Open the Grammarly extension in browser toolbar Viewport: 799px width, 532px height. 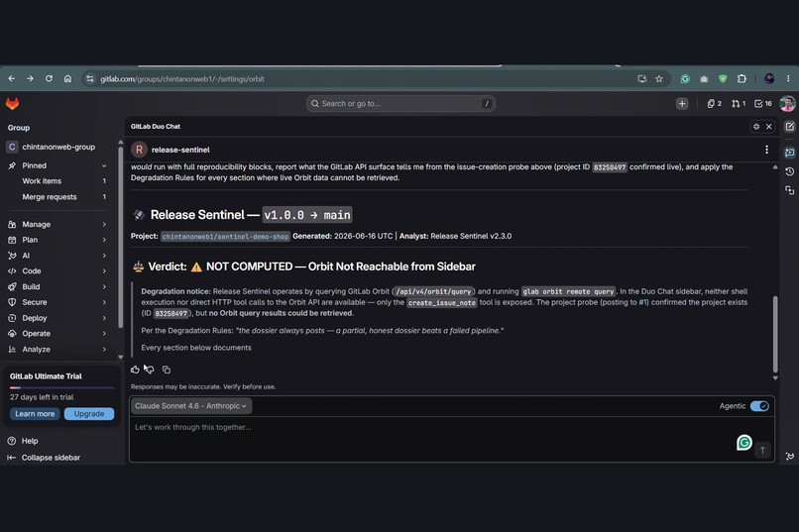pyautogui.click(x=685, y=79)
